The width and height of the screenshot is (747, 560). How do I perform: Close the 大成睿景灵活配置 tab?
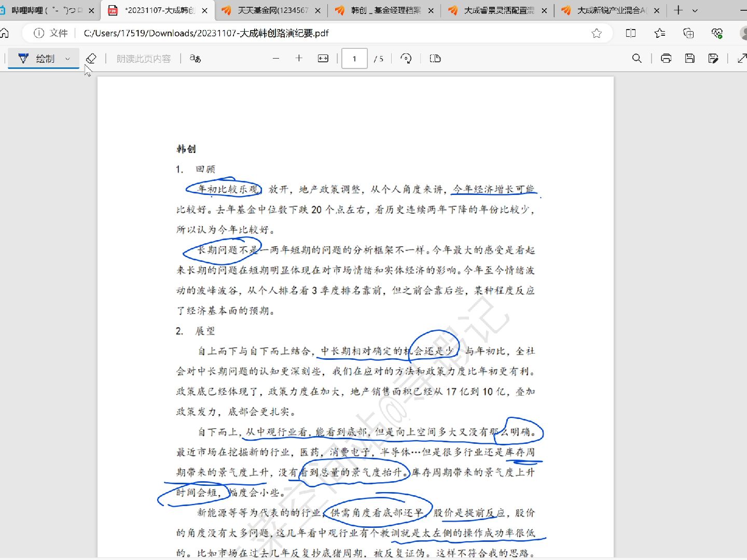click(544, 10)
